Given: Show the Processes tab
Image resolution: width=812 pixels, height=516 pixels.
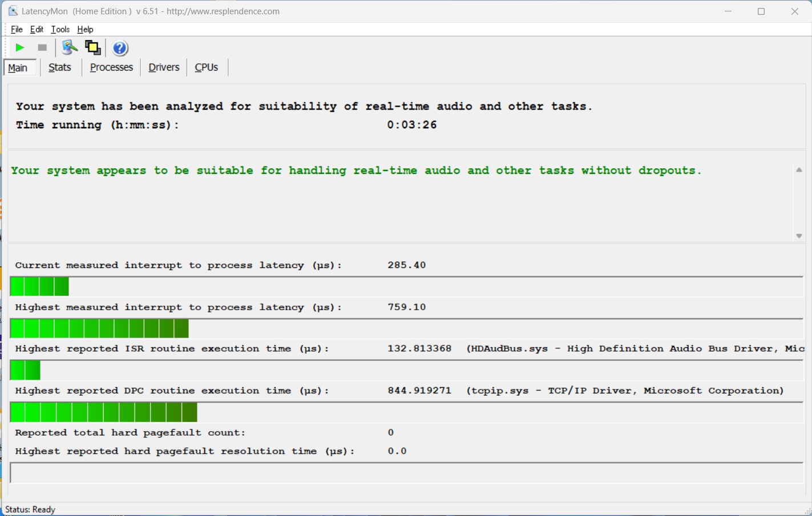Looking at the screenshot, I should (111, 67).
